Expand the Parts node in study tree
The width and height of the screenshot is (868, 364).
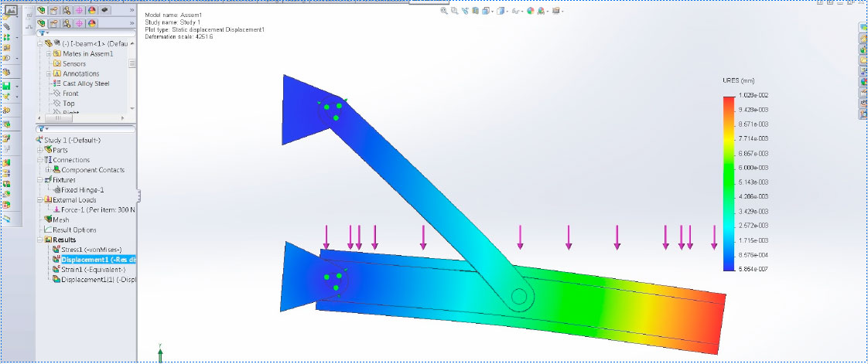(40, 150)
